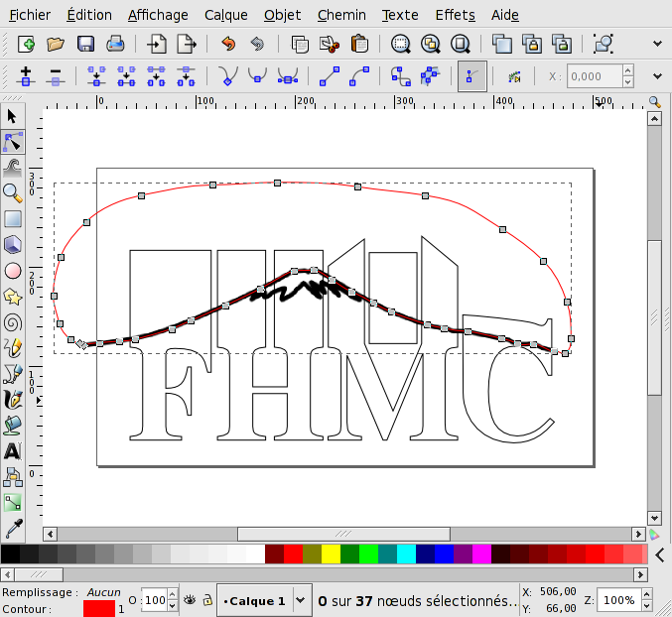672x617 pixels.
Task: Select the Spiral tool
Action: 13,322
